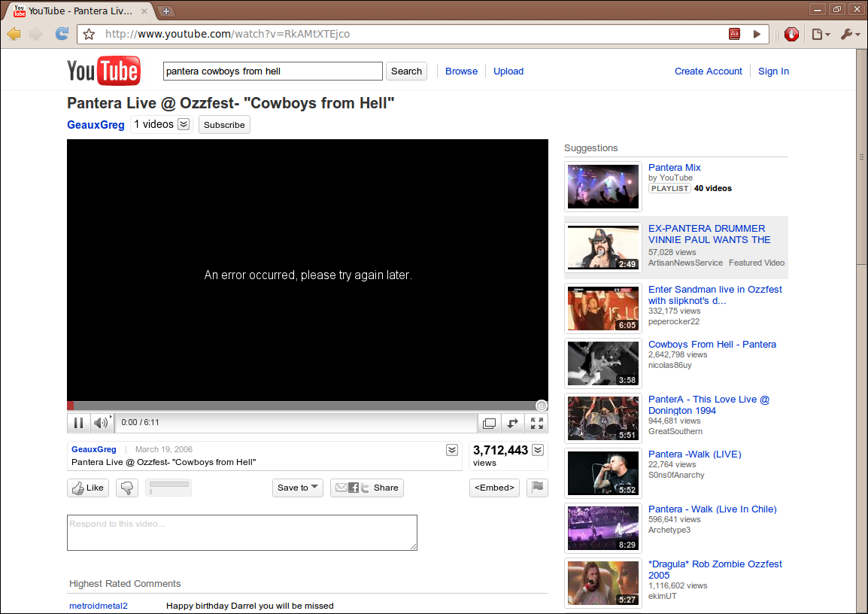Reload the page with refresh icon
The image size is (868, 614).
62,34
